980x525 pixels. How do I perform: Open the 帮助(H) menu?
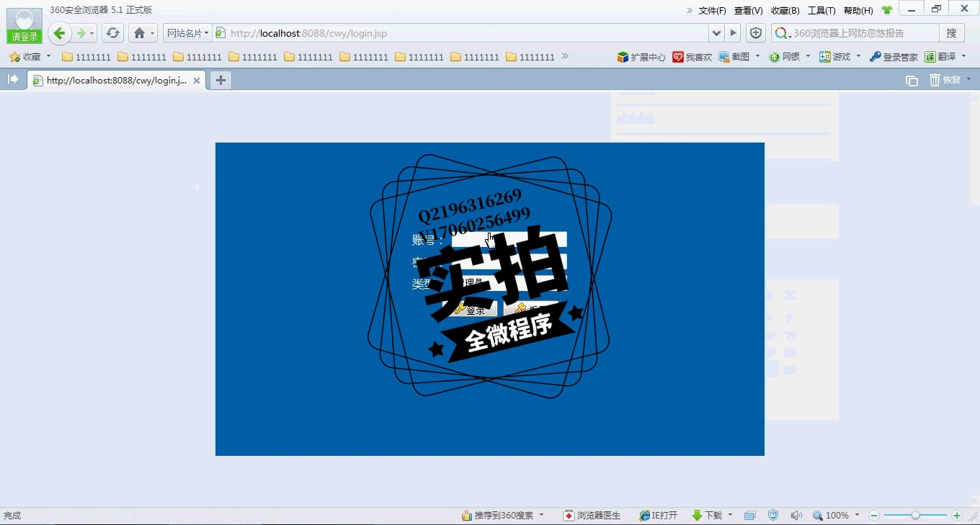[857, 11]
